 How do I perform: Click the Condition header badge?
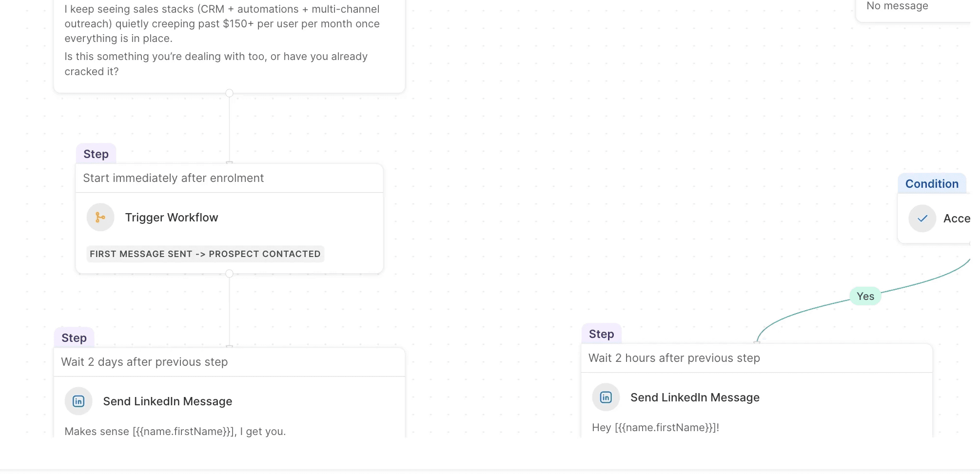(x=932, y=184)
